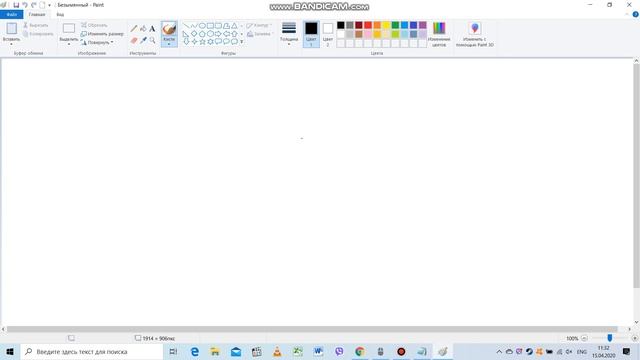Choose the triangle shape in Shapes gallery
This screenshot has height=360, width=640.
[234, 26]
